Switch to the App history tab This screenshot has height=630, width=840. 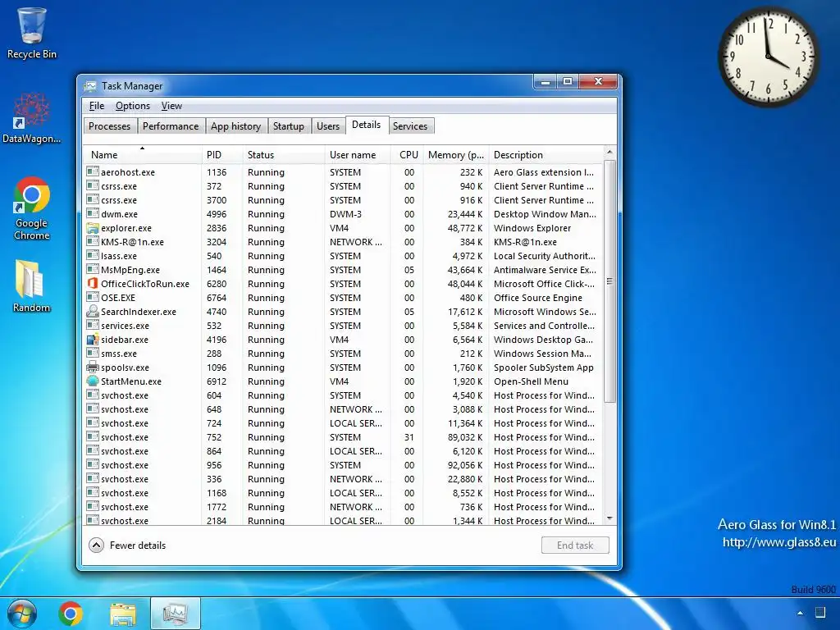[x=235, y=126]
